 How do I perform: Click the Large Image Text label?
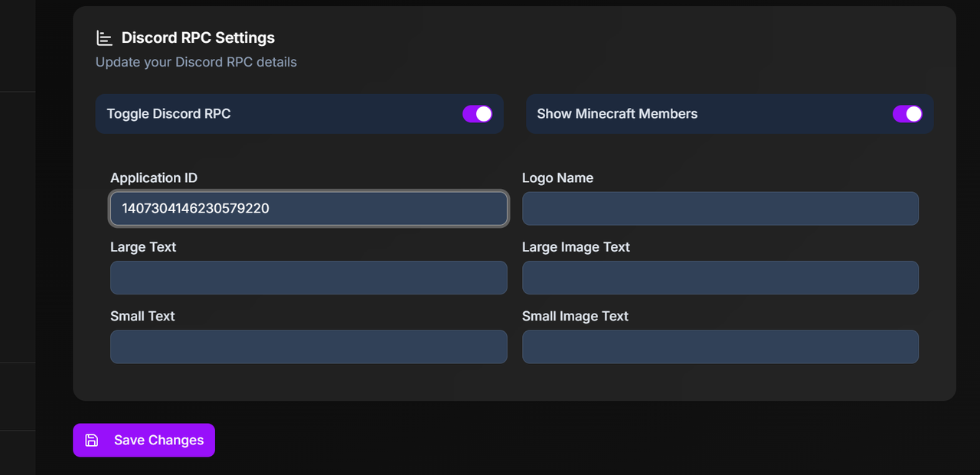[576, 247]
